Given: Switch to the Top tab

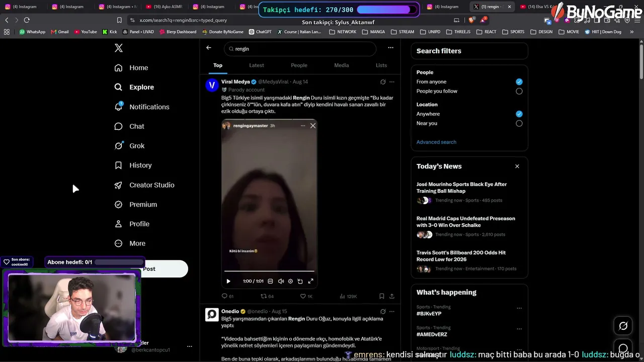Looking at the screenshot, I should (x=218, y=65).
